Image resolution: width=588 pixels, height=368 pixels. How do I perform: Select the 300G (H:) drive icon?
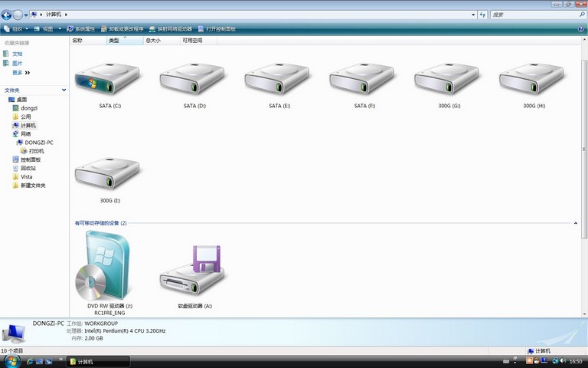[532, 79]
